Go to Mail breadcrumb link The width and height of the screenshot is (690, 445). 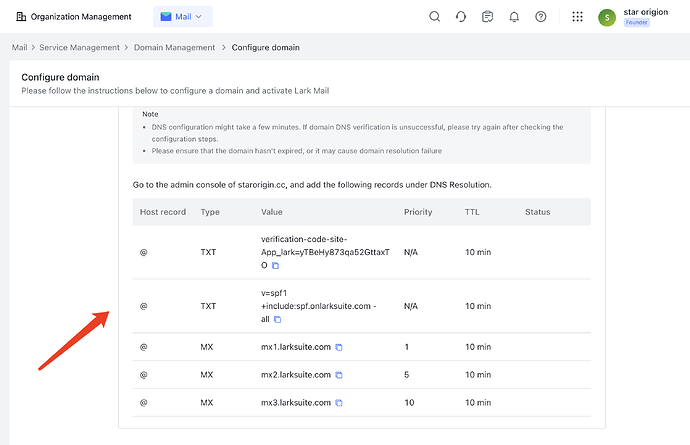(x=19, y=48)
